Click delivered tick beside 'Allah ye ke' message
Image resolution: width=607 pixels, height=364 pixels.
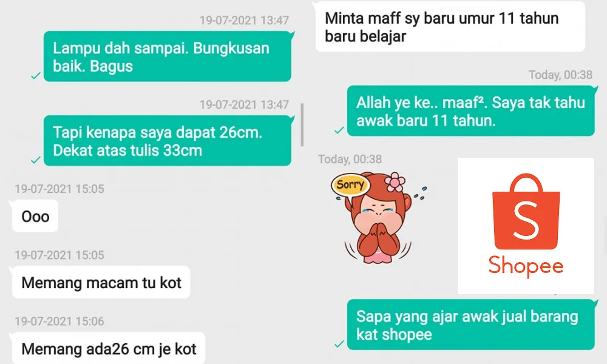coord(339,130)
